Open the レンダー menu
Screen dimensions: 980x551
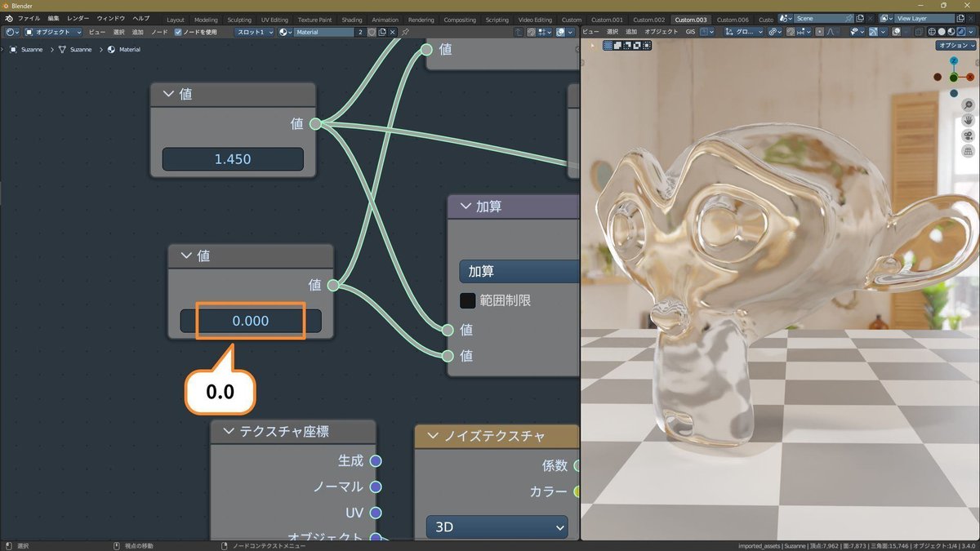pos(78,19)
